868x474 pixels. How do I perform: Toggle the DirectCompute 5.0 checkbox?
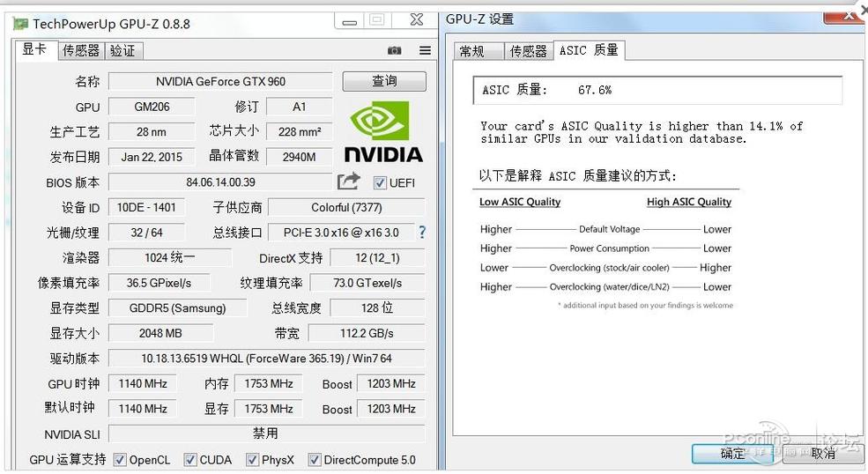pos(315,460)
